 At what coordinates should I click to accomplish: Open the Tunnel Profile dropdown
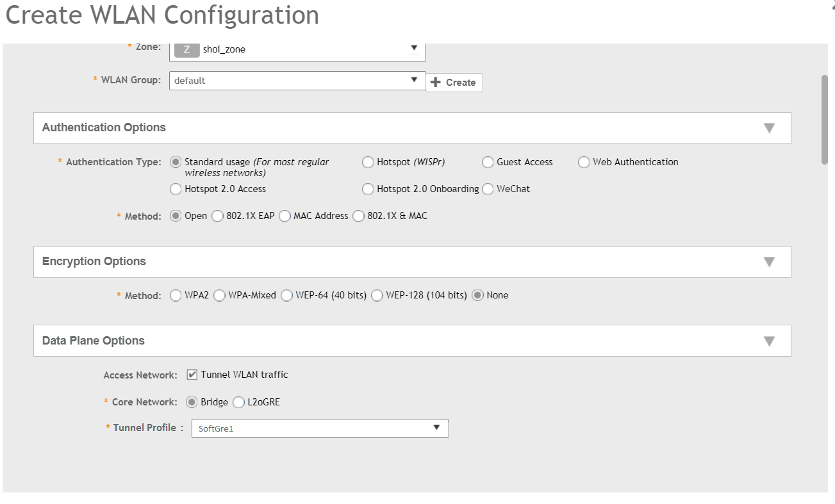[x=436, y=428]
